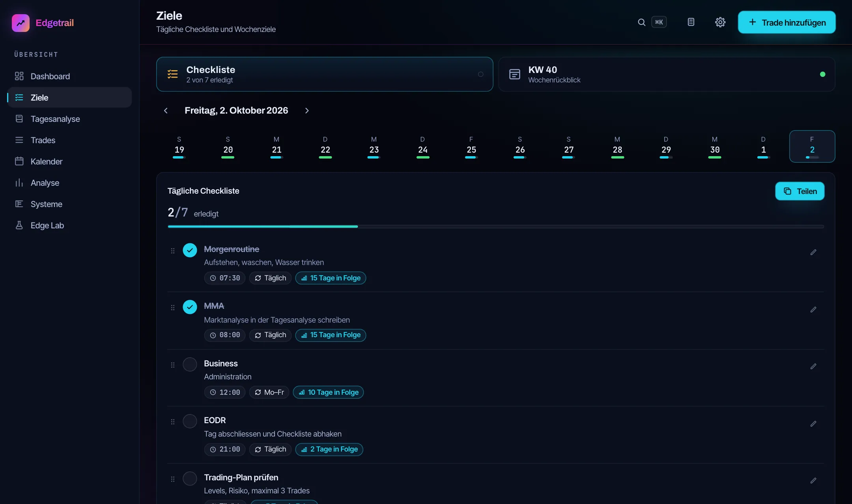Go to previous day with left chevron

coord(166,110)
